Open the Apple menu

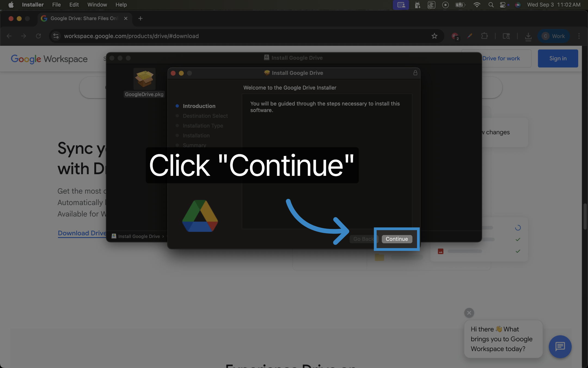tap(11, 5)
